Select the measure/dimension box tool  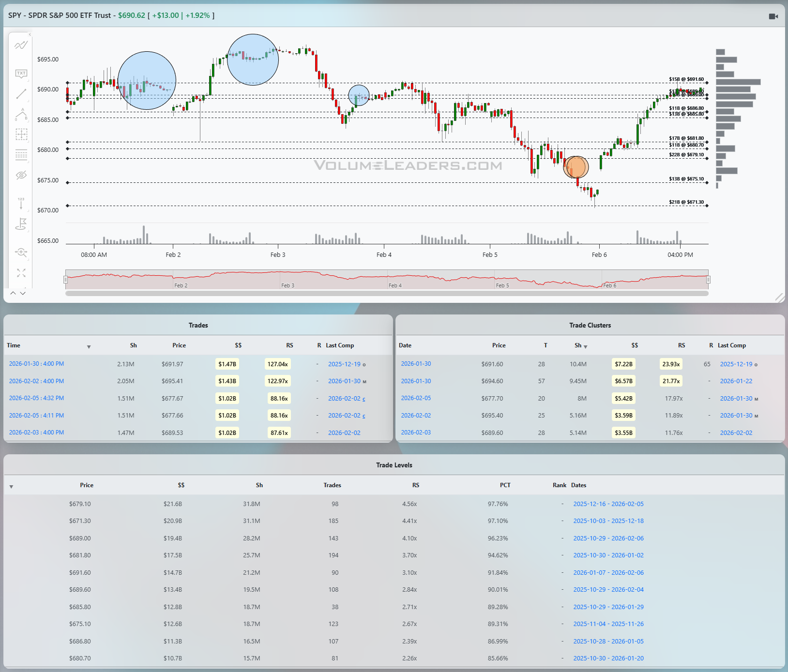pyautogui.click(x=21, y=134)
